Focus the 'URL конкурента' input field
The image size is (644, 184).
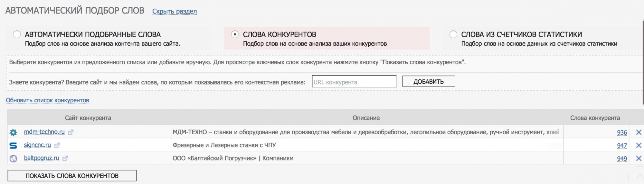click(354, 82)
